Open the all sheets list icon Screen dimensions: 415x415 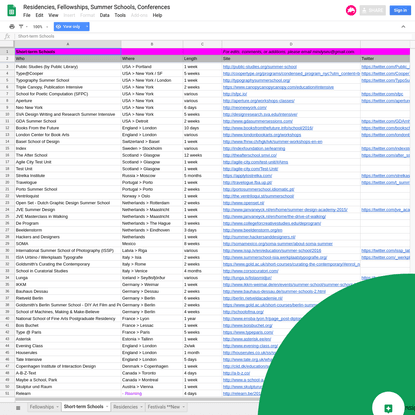click(18, 407)
